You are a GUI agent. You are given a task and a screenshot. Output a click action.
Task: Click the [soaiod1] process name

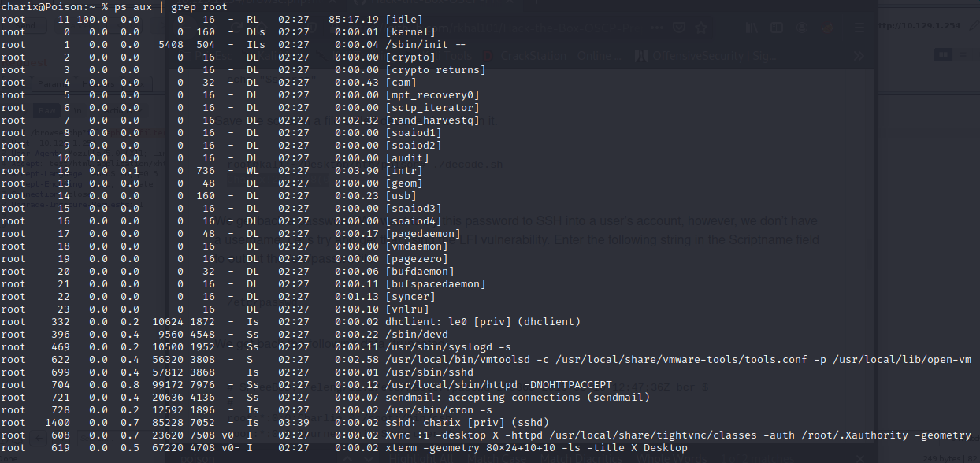click(414, 133)
